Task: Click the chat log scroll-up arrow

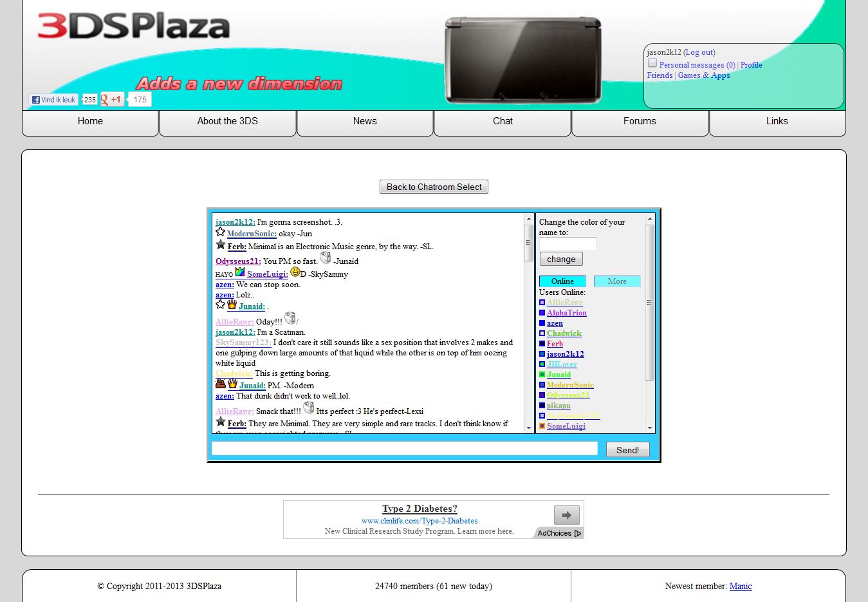Action: pyautogui.click(x=529, y=219)
